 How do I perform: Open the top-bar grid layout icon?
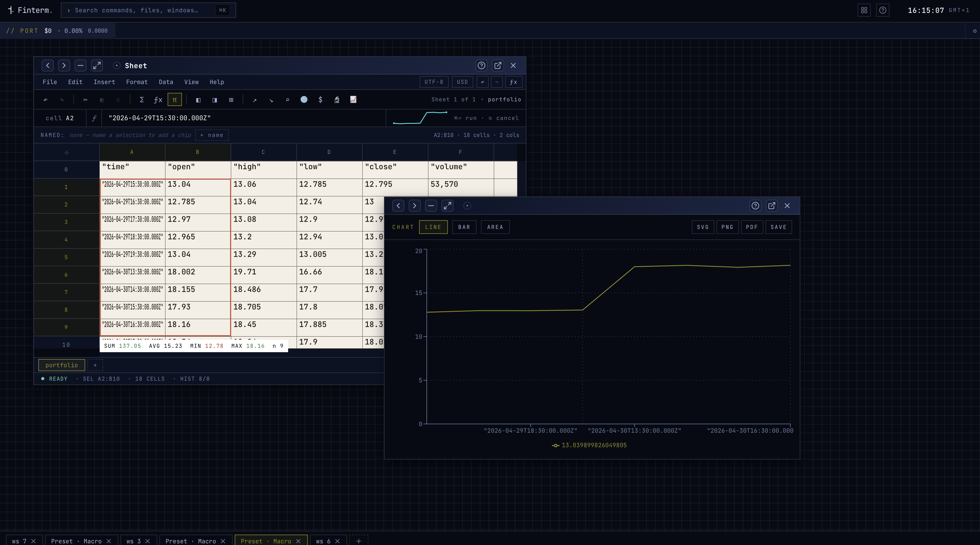[x=864, y=10]
